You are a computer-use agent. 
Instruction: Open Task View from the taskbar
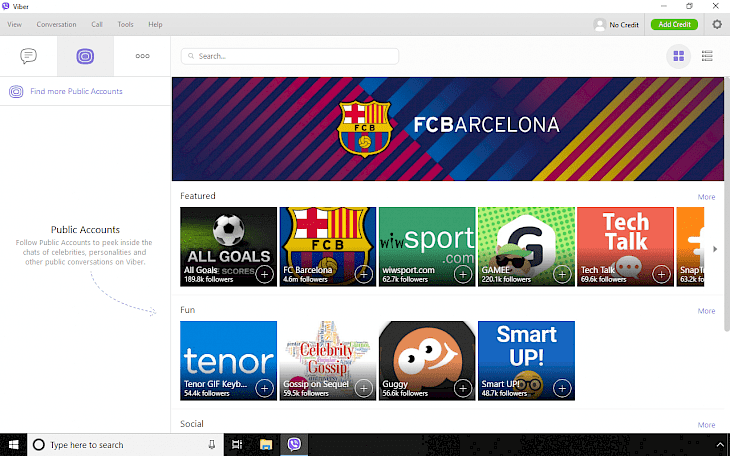[237, 445]
